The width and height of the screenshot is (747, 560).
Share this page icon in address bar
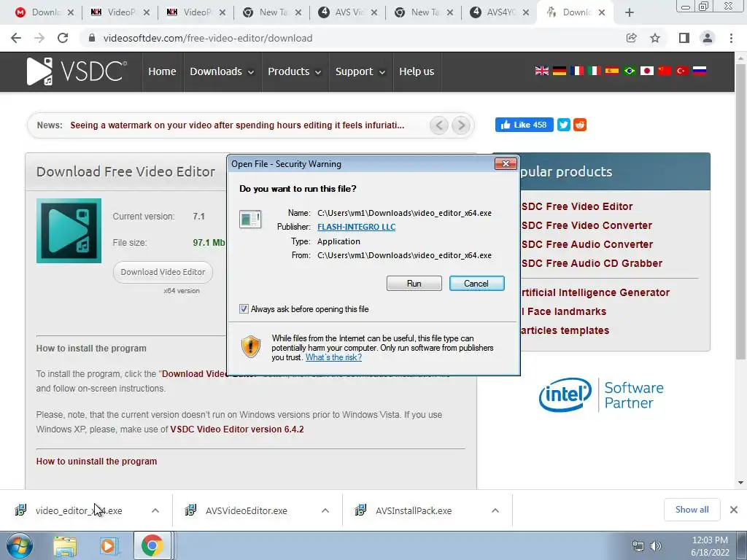pos(631,38)
